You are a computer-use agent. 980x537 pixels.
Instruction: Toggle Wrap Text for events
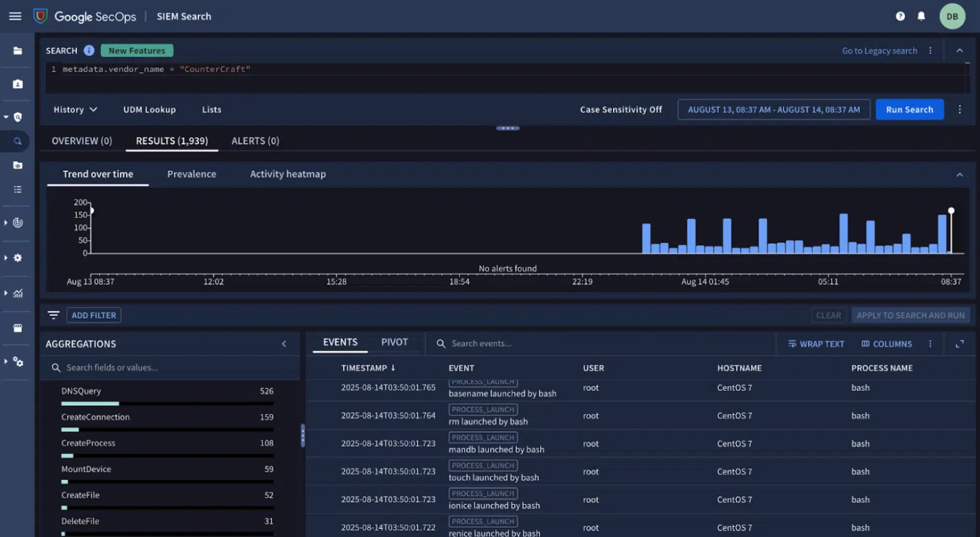pos(816,344)
